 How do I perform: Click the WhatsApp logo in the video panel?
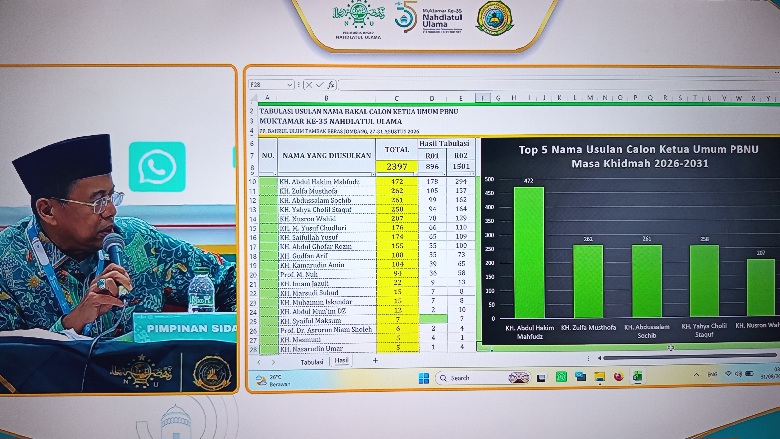pyautogui.click(x=157, y=167)
